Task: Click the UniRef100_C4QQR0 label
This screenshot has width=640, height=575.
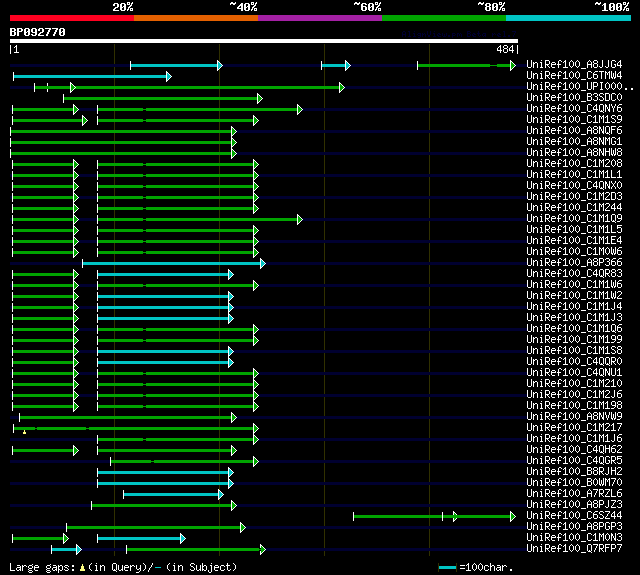Action: point(574,362)
